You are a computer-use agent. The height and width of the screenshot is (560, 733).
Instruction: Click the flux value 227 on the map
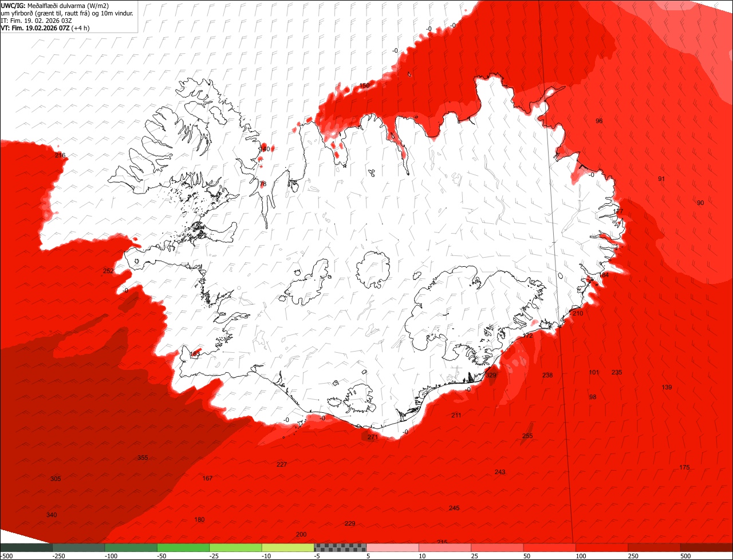(x=282, y=464)
